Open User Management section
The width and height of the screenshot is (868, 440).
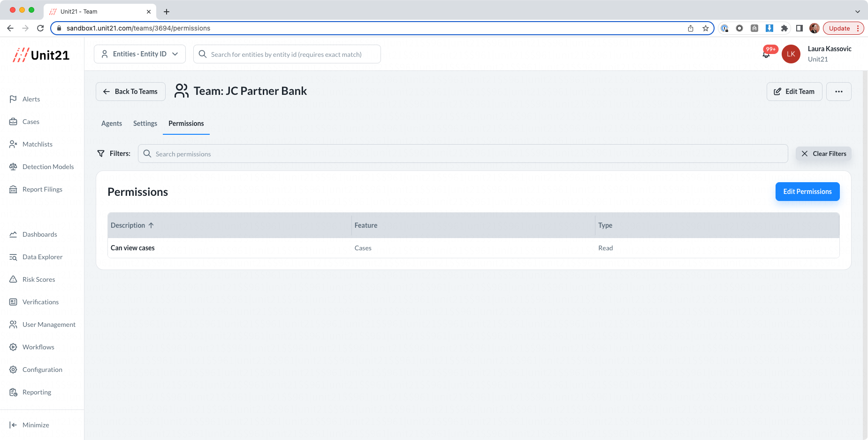(42, 324)
